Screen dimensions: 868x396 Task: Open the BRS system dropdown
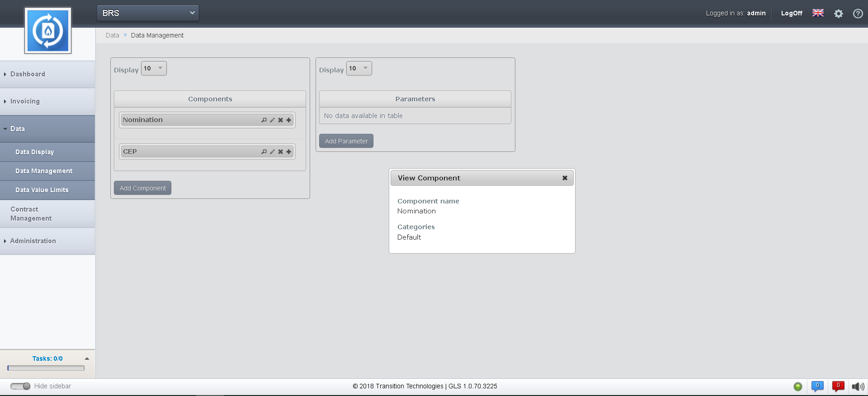(x=148, y=13)
